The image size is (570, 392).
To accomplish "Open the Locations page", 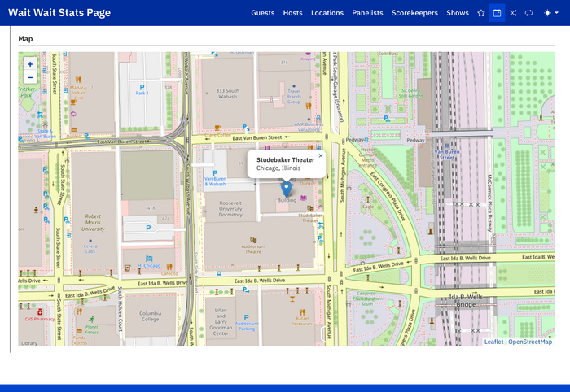I will coord(327,13).
